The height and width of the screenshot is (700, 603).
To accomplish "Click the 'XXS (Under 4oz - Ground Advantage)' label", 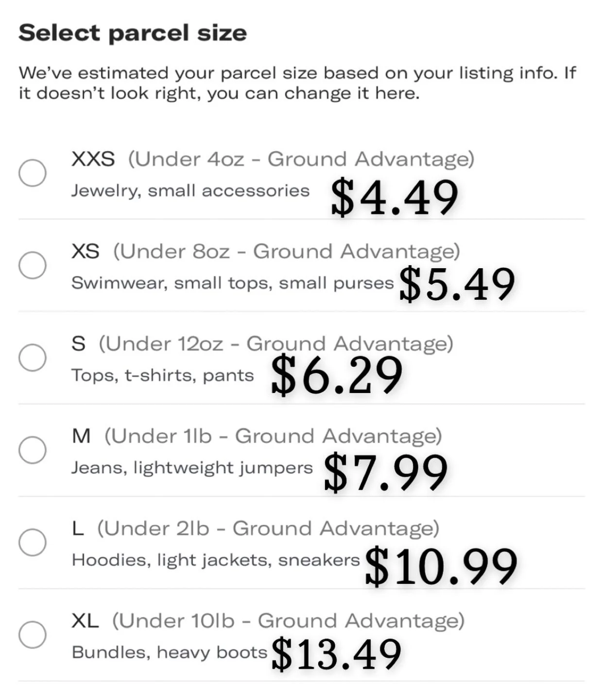I will click(x=273, y=159).
